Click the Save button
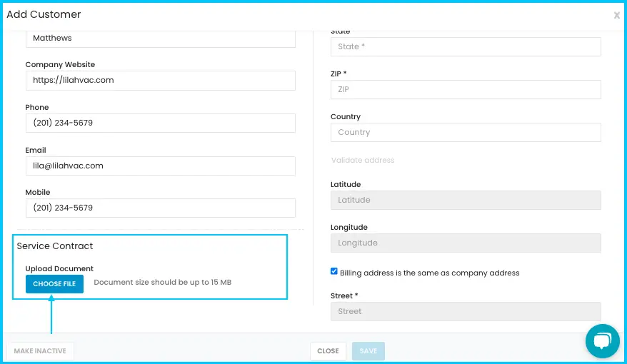The width and height of the screenshot is (627, 364). click(x=368, y=351)
